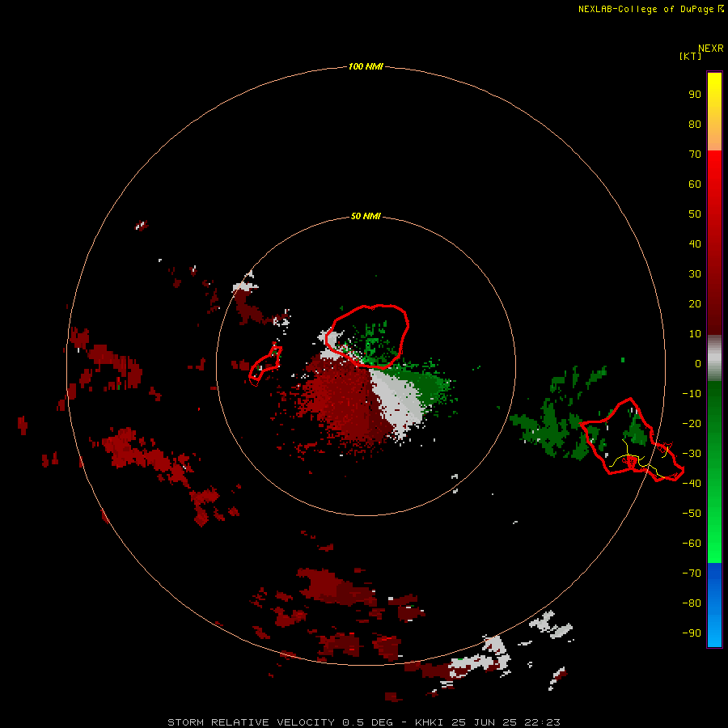
Task: Click the 70 value on velocity scale
Action: (x=695, y=154)
